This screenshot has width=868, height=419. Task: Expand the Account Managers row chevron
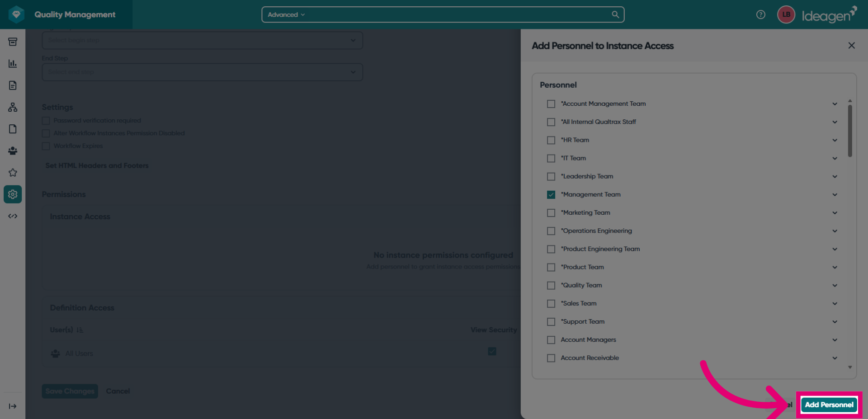(x=835, y=339)
